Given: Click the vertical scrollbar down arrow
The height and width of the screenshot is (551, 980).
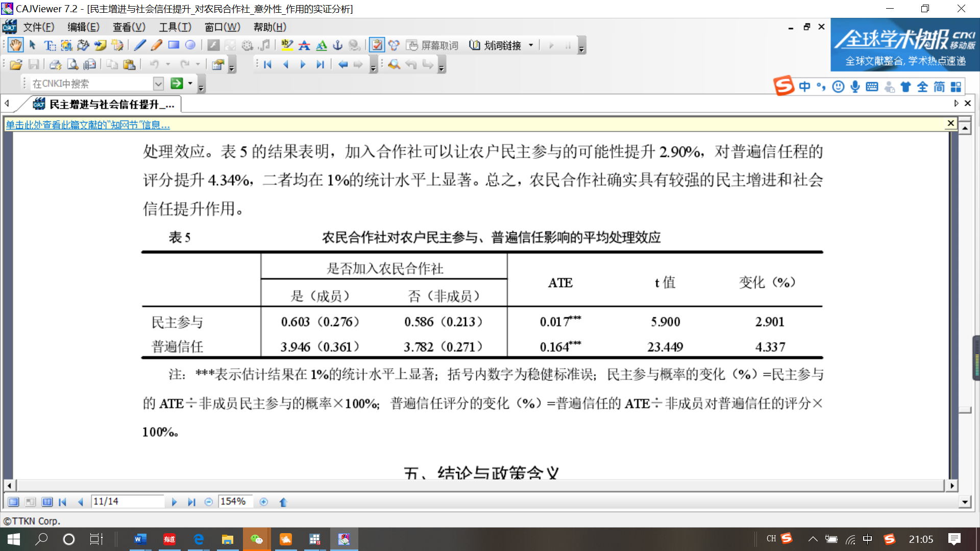Looking at the screenshot, I should [x=965, y=502].
